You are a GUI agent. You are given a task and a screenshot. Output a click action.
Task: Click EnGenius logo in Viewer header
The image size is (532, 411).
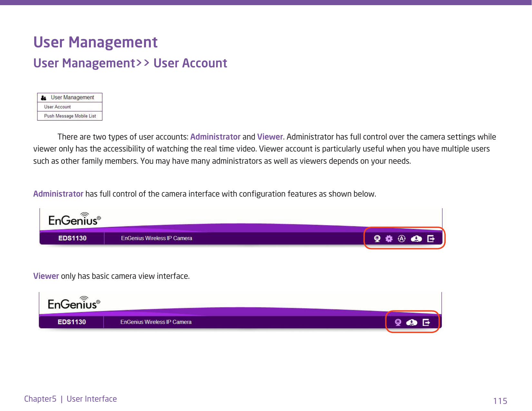pyautogui.click(x=74, y=303)
